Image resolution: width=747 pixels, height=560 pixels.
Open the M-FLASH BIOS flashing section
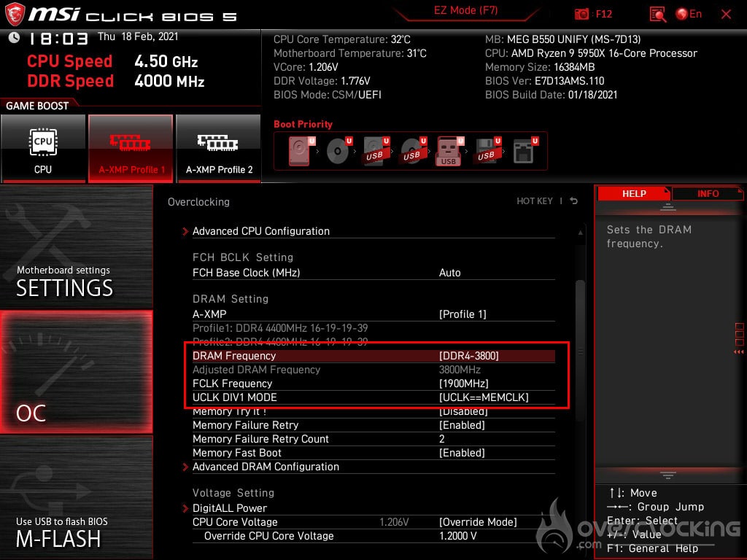pos(76,497)
